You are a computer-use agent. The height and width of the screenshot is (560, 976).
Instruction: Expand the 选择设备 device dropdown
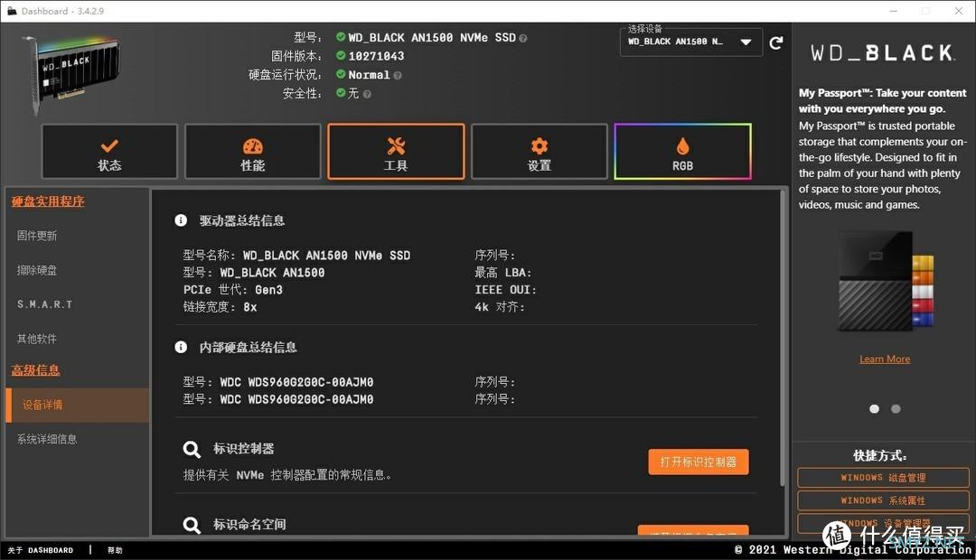691,42
